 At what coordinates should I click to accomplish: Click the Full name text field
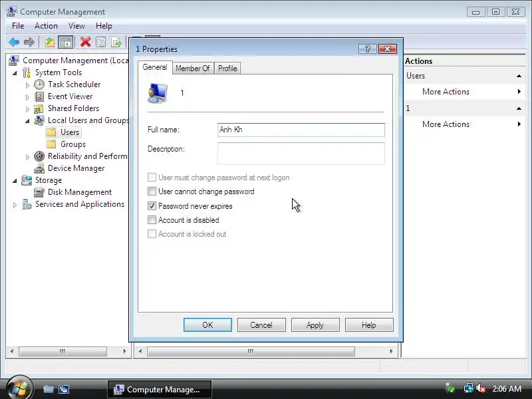tap(301, 130)
